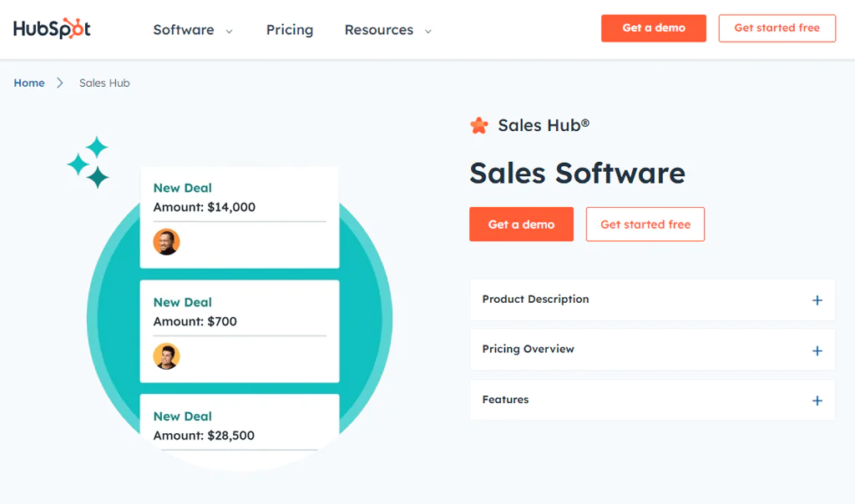The width and height of the screenshot is (855, 504).
Task: Click the plus icon on Pricing Overview
Action: (817, 350)
